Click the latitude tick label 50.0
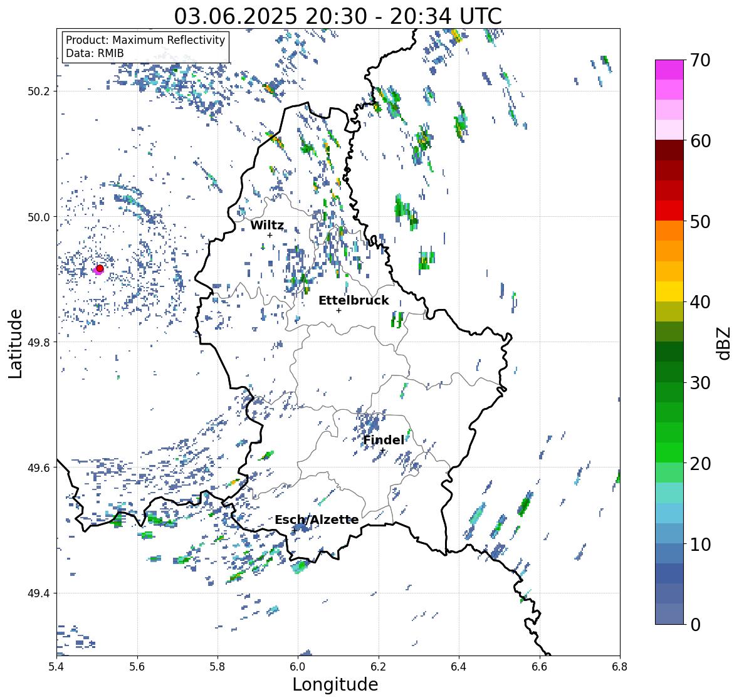The height and width of the screenshot is (700, 739). (x=39, y=217)
